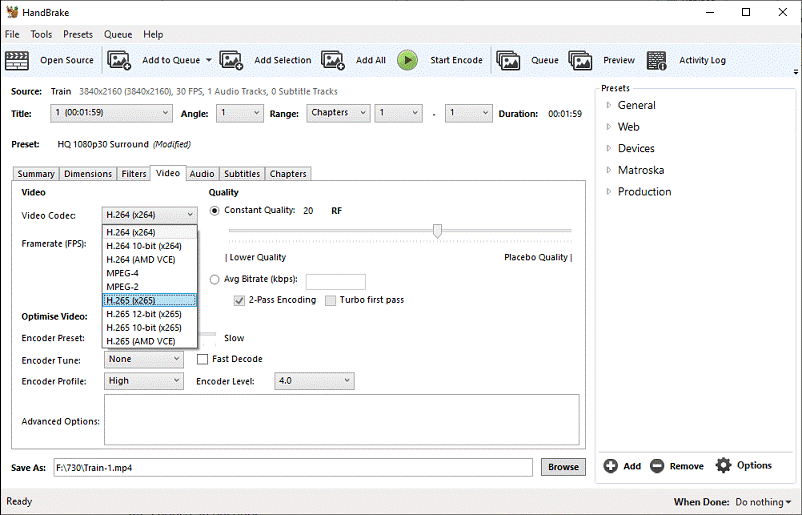The image size is (802, 515).
Task: Open the Encoder Level dropdown
Action: [315, 381]
